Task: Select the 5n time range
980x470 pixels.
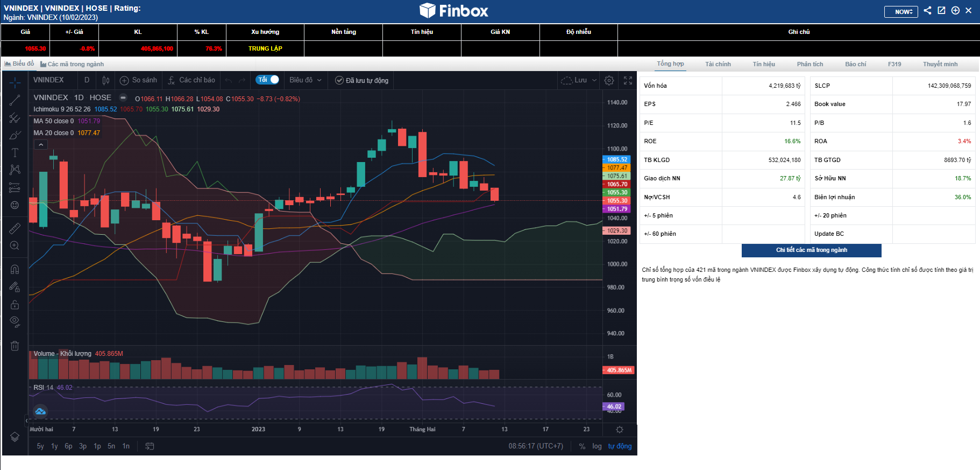Action: 111,446
